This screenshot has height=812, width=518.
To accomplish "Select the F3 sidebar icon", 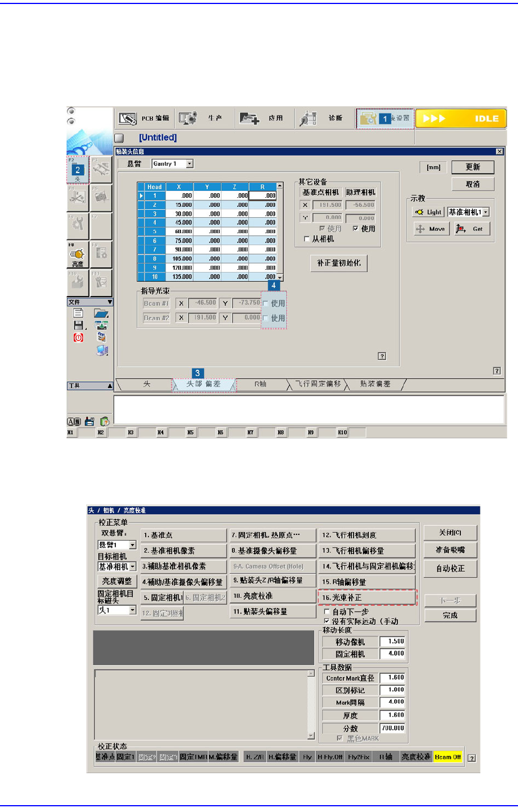I will click(101, 170).
